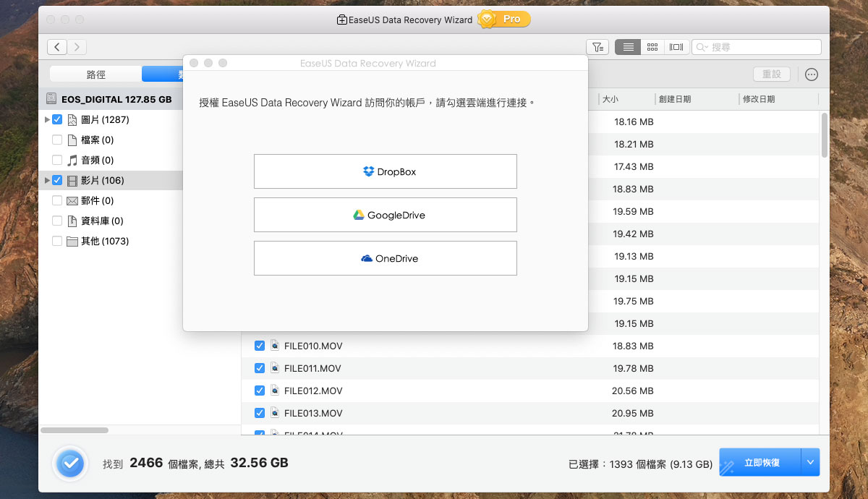Check the 音頻 (0) checkbox

[57, 160]
